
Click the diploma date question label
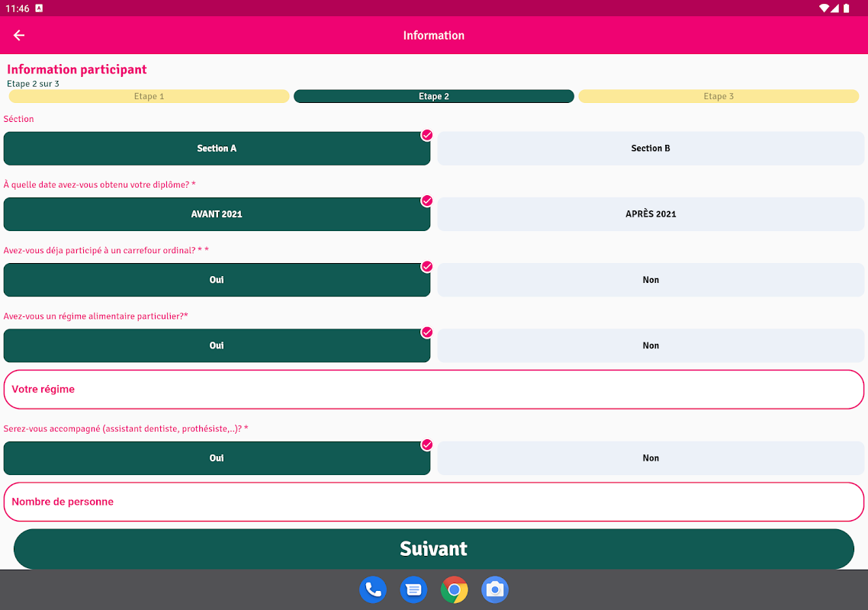(x=100, y=185)
